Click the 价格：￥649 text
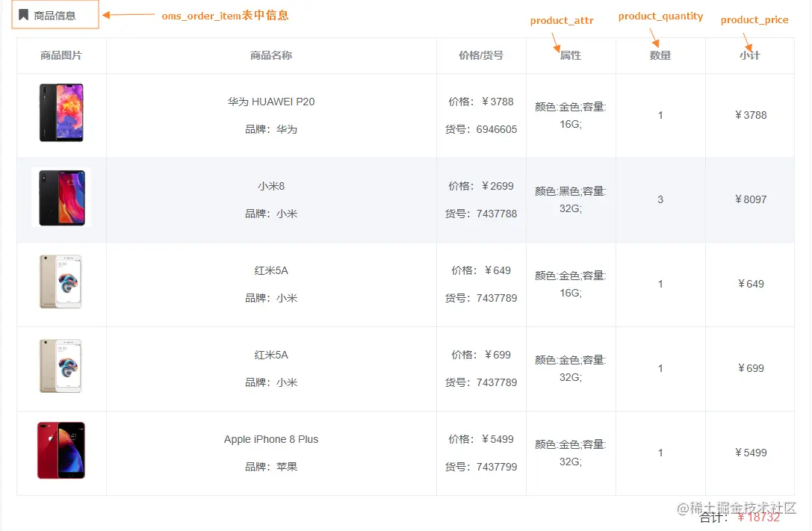Image resolution: width=812 pixels, height=531 pixels. coord(481,270)
